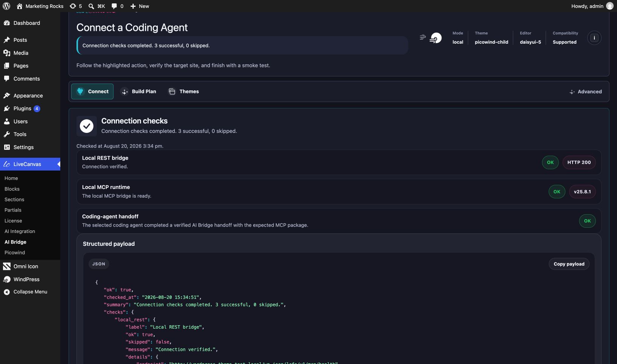Screen dimensions: 617x364
Task: Switch to the Themes tab
Action: point(184,91)
